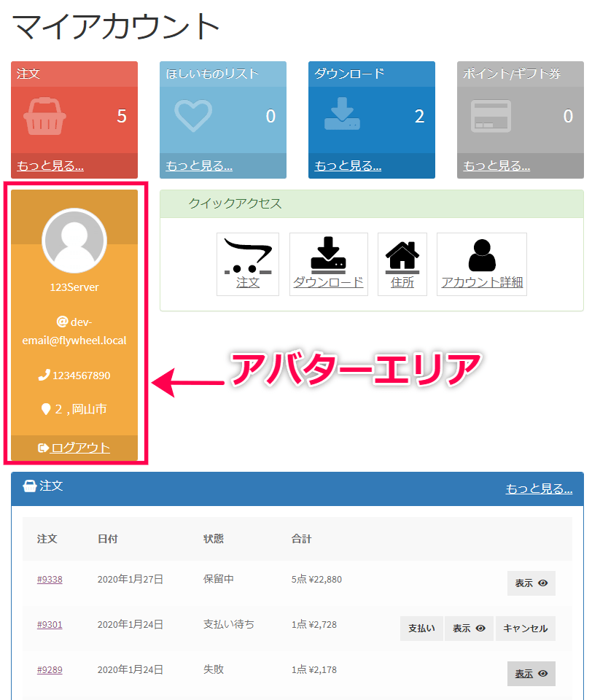Click the username 123Server
Screen dimensions: 592x700
tap(74, 287)
